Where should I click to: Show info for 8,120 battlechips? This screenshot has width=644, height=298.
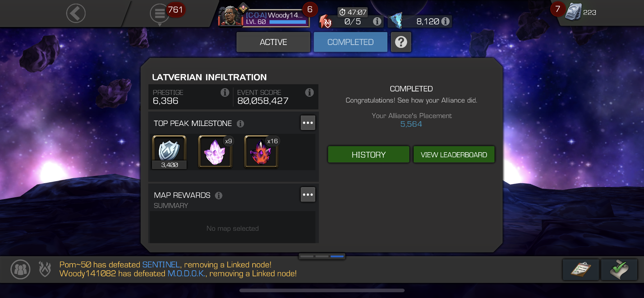click(445, 21)
